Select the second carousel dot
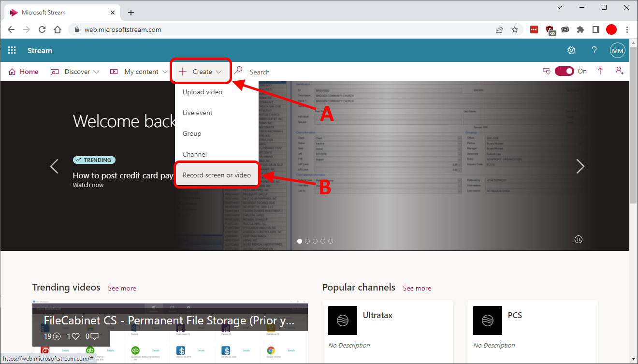 click(307, 241)
